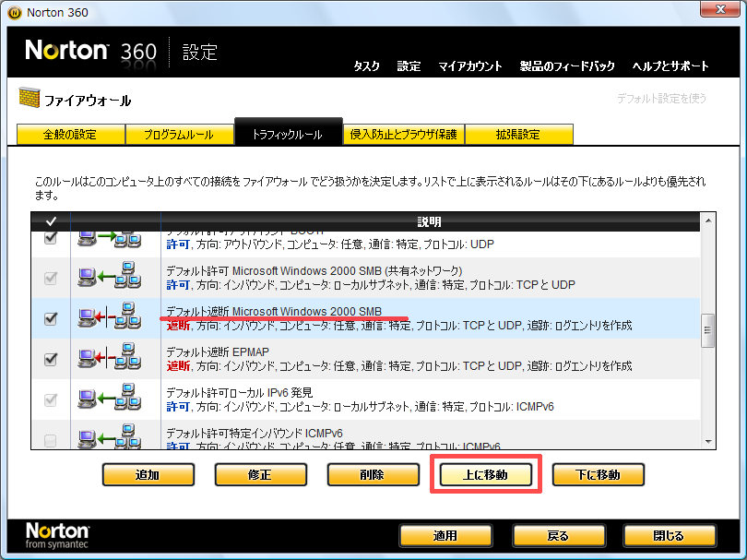Click the Norton 360 title bar icon
The image size is (747, 560).
click(14, 13)
